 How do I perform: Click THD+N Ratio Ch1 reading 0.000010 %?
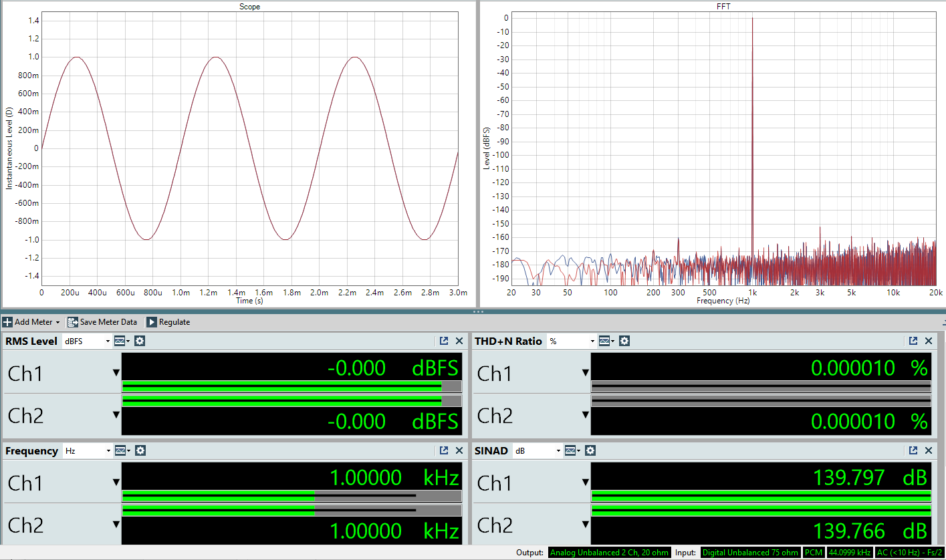(870, 368)
